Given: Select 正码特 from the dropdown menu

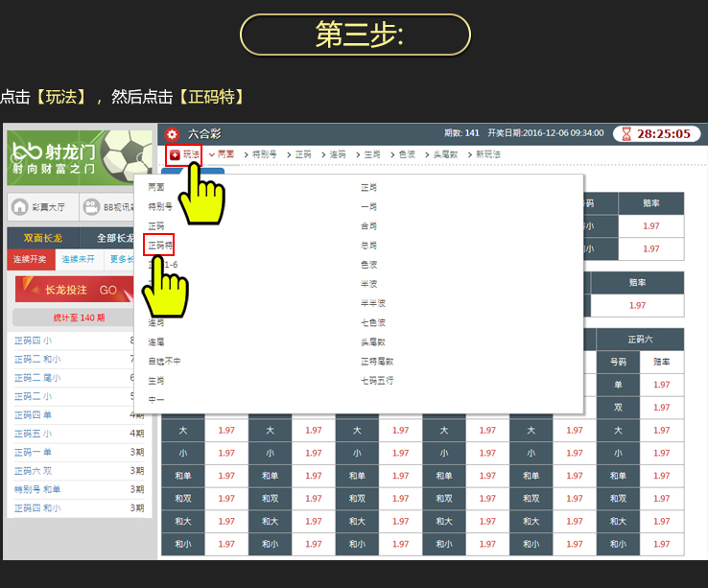Looking at the screenshot, I should pyautogui.click(x=159, y=246).
